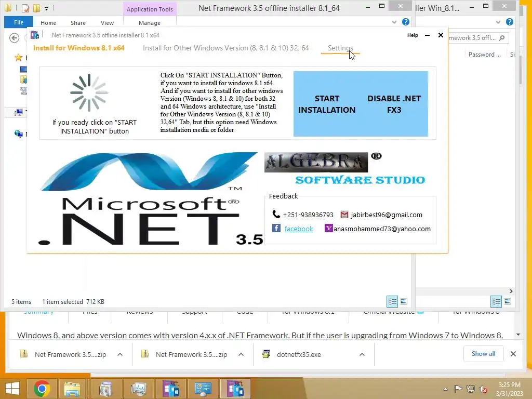Switch front Explorer to large icons view
This screenshot has width=532, height=399.
(403, 301)
